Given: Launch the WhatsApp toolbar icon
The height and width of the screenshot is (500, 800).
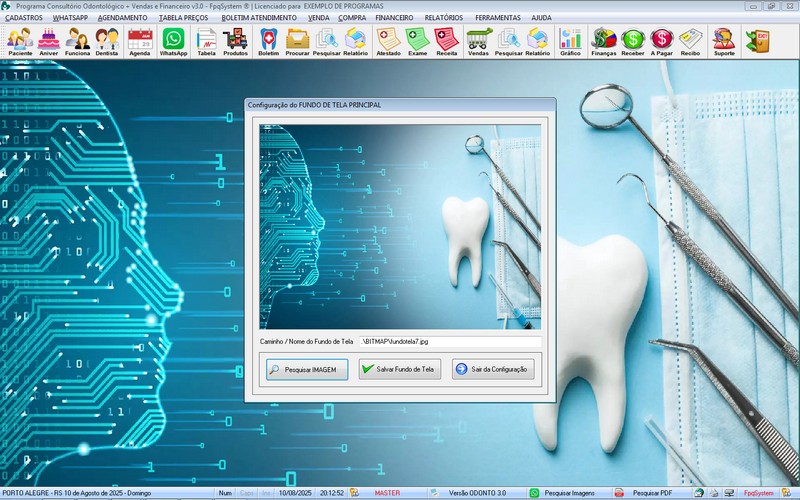Looking at the screenshot, I should (x=174, y=41).
